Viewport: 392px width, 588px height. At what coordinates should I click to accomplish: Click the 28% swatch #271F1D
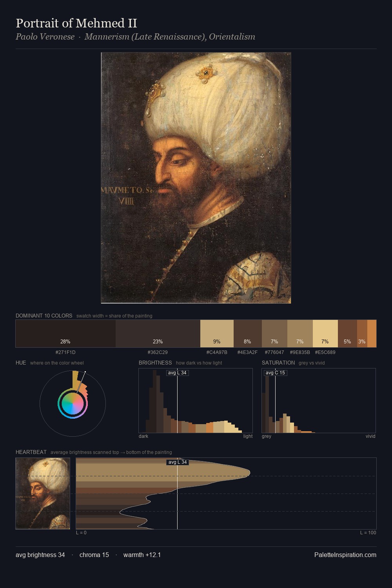(65, 334)
